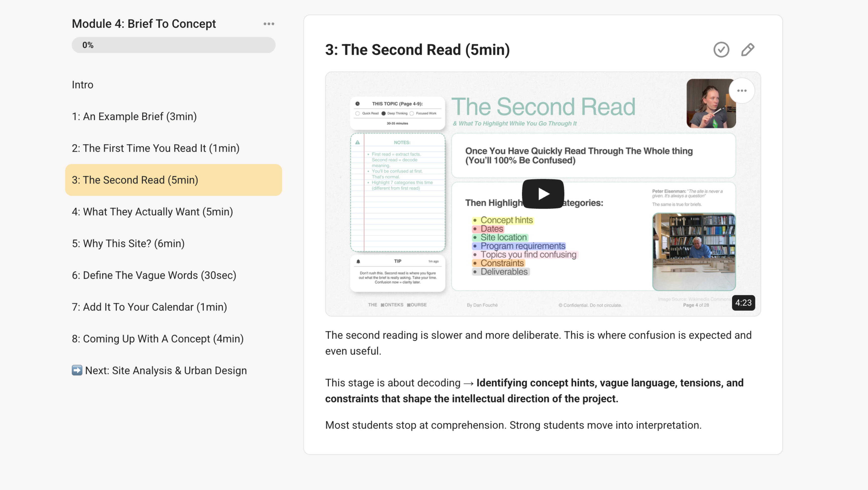The width and height of the screenshot is (868, 490).
Task: Click the pencil edit icon
Action: 747,50
